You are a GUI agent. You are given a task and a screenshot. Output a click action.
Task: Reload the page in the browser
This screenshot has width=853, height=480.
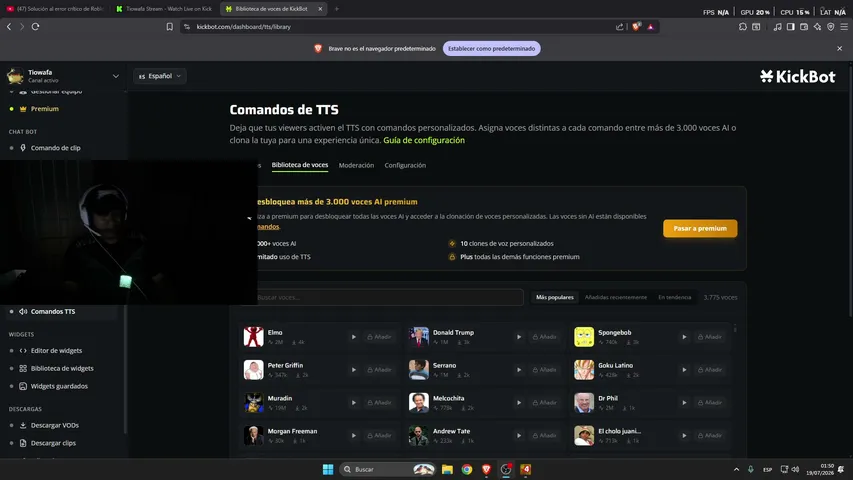[35, 27]
